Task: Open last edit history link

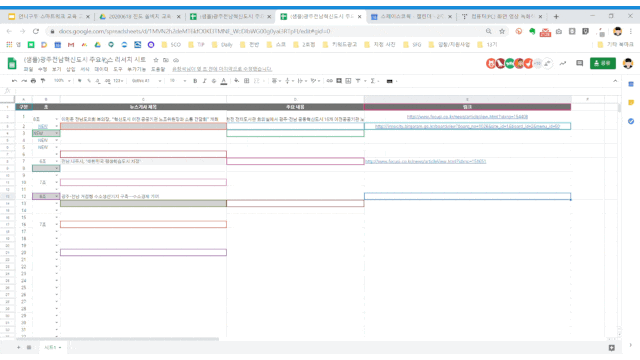Action: (x=222, y=69)
